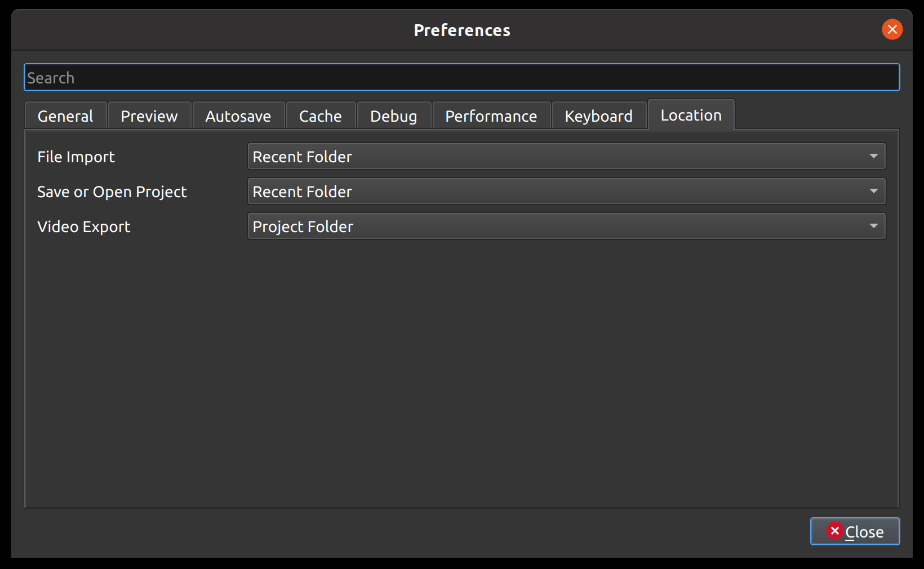
Task: Open the Preview tab
Action: 149,116
